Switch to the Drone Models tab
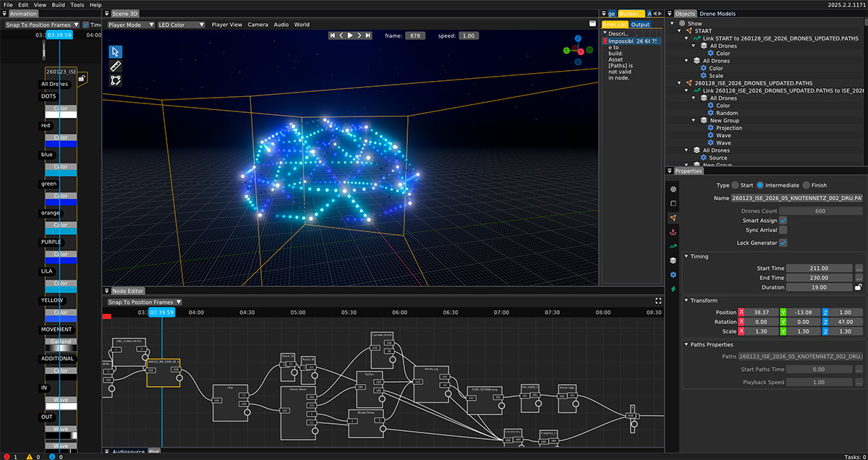Screen dimensions: 868x460 point(718,14)
